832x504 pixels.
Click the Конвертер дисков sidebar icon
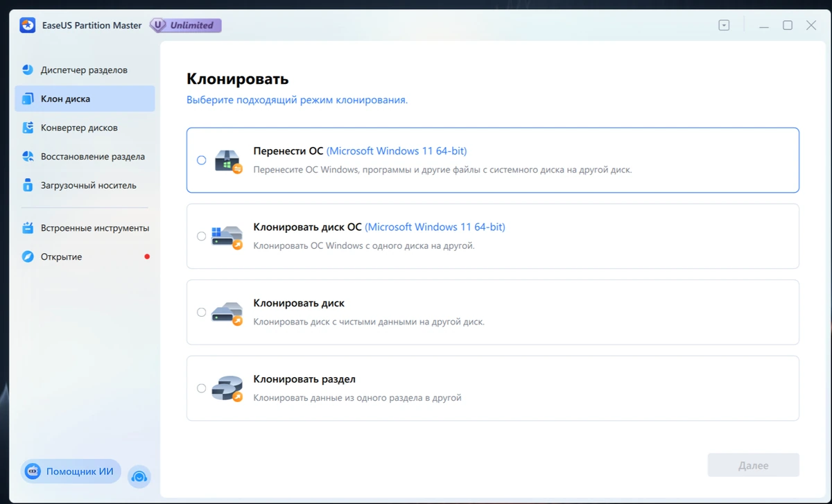pyautogui.click(x=28, y=128)
